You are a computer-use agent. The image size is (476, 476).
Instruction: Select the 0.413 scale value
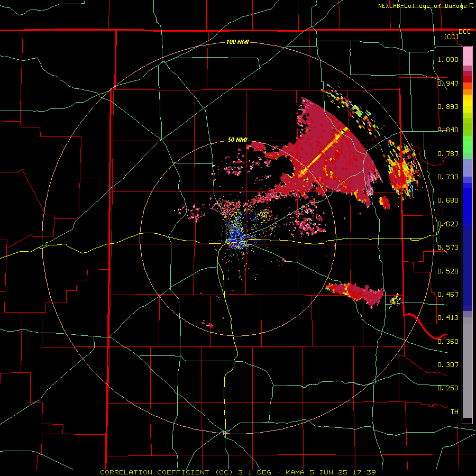[448, 317]
